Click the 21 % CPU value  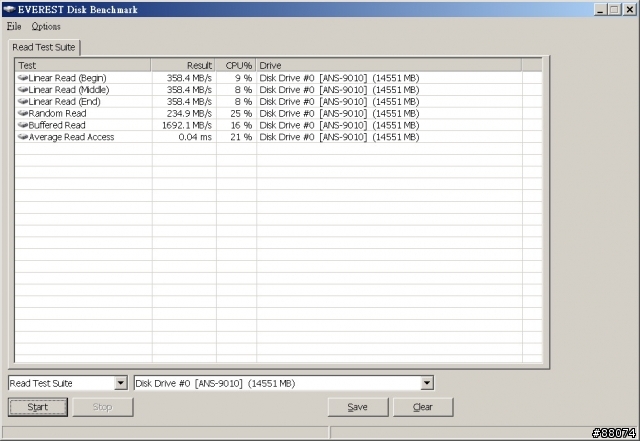[241, 137]
